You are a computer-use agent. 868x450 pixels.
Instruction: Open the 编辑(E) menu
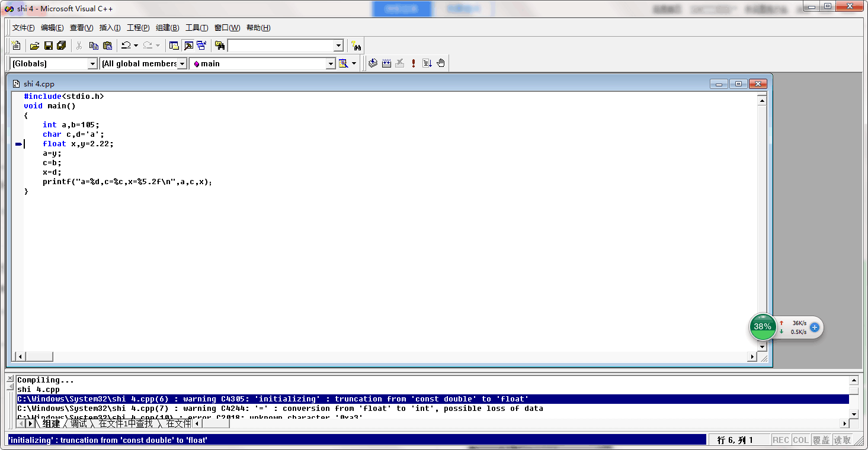[52, 28]
